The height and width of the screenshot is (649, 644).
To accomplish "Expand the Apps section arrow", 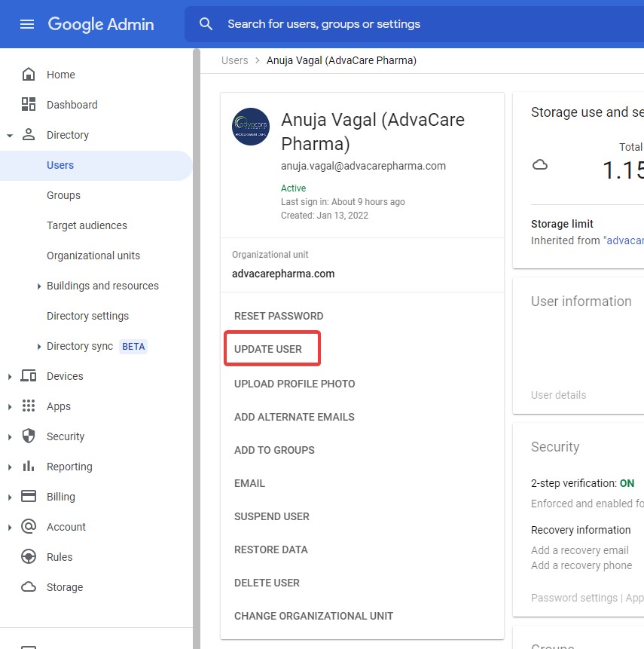I will tap(10, 406).
